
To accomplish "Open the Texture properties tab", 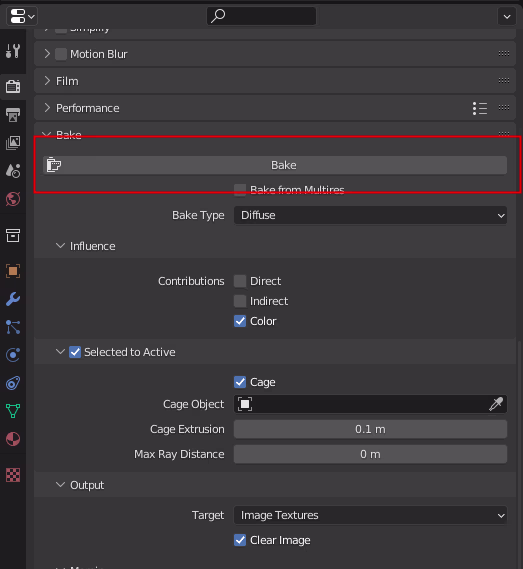I will tap(13, 475).
